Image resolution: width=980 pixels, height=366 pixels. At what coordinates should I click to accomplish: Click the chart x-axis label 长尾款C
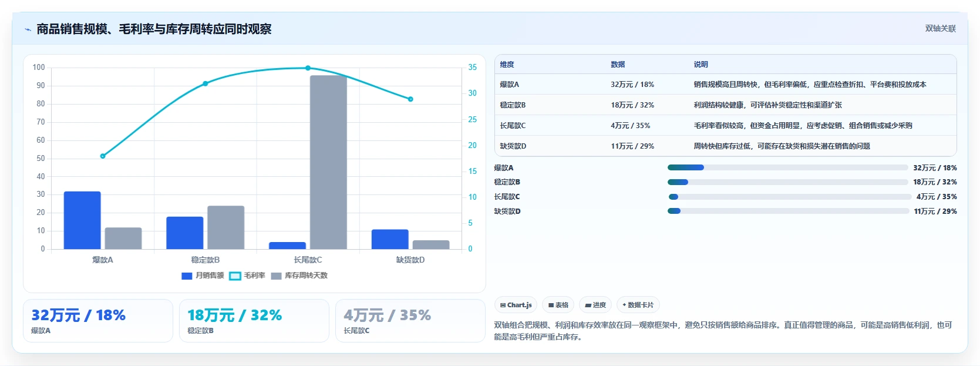click(x=308, y=260)
